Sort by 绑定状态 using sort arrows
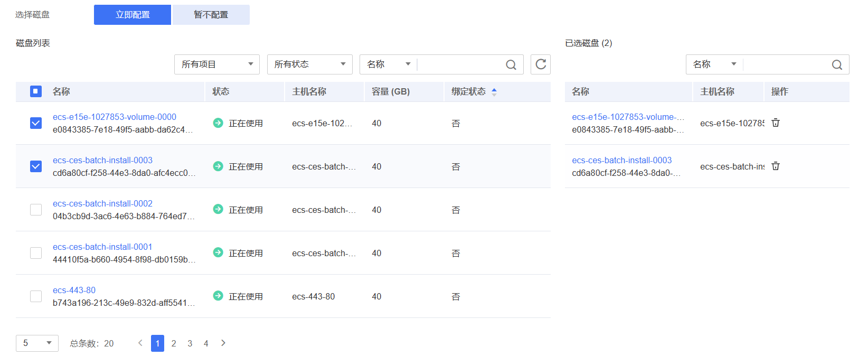868x356 pixels. [x=494, y=92]
